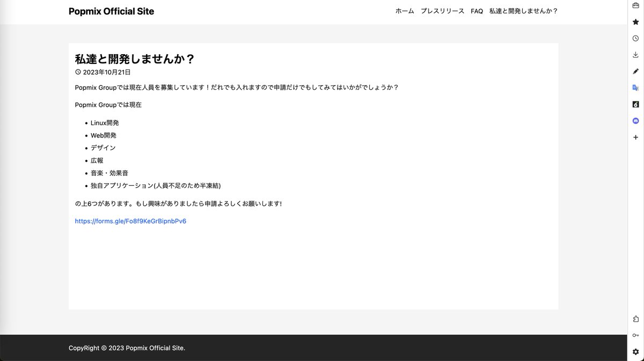Click the Linux開発 list item
644x361 pixels.
(x=105, y=123)
